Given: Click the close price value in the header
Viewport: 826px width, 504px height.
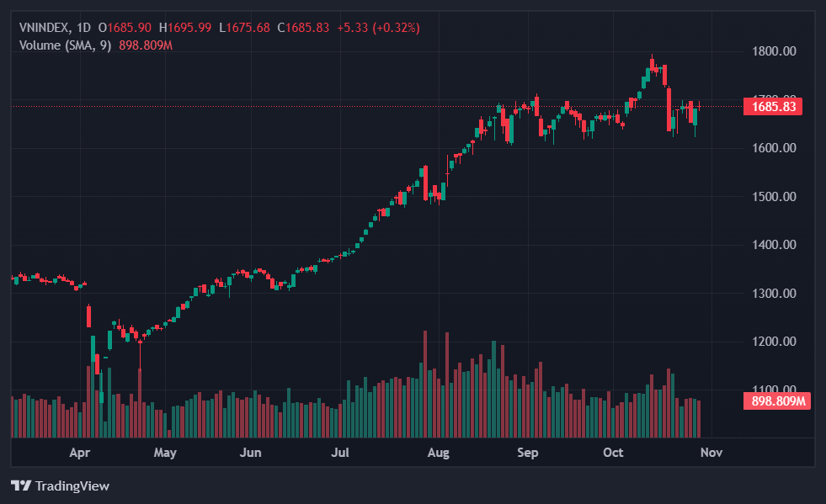Looking at the screenshot, I should pos(307,28).
